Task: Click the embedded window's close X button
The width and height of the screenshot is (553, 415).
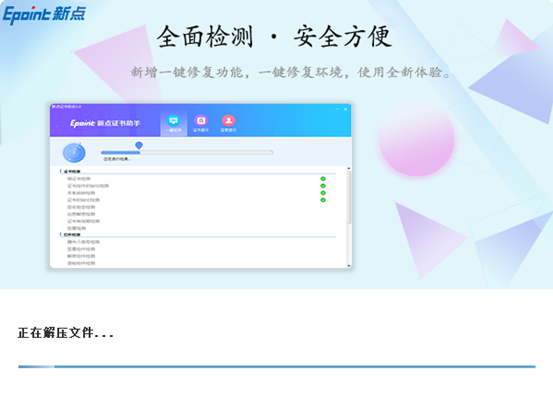Action: tap(345, 109)
